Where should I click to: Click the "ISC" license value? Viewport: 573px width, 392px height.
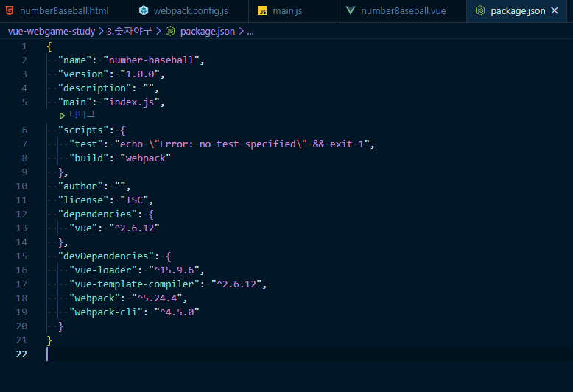(x=134, y=200)
